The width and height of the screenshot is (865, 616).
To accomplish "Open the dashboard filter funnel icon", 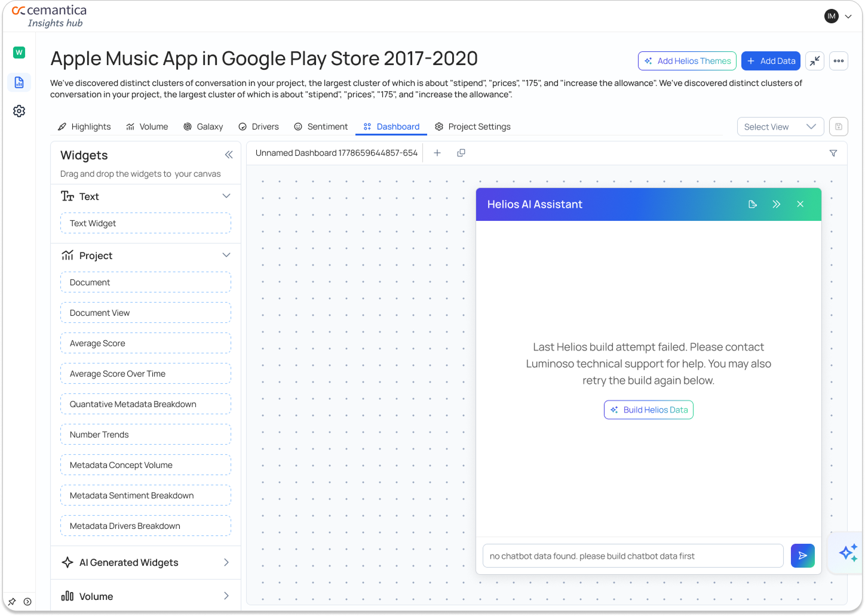I will 833,153.
